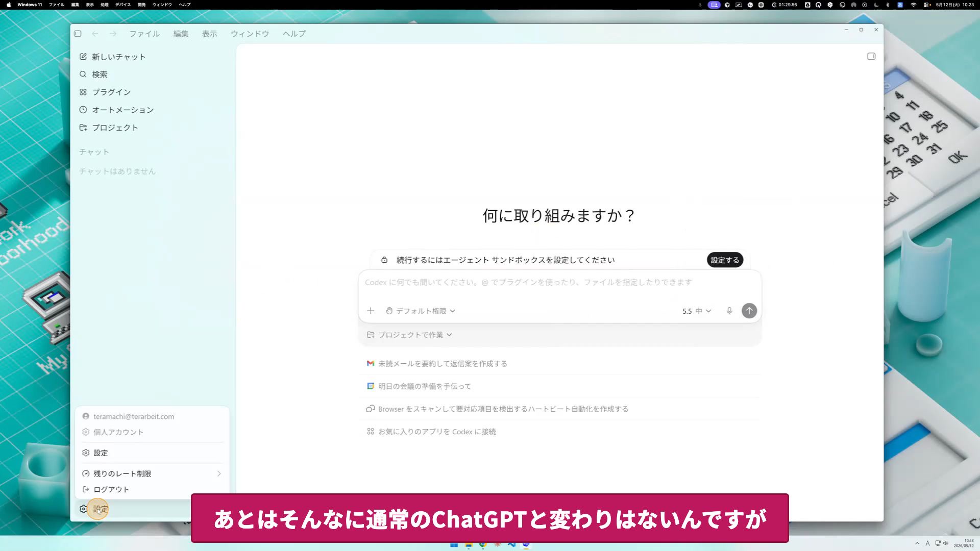Click the plus attach icon in prompt box
This screenshot has width=980, height=551.
371,311
